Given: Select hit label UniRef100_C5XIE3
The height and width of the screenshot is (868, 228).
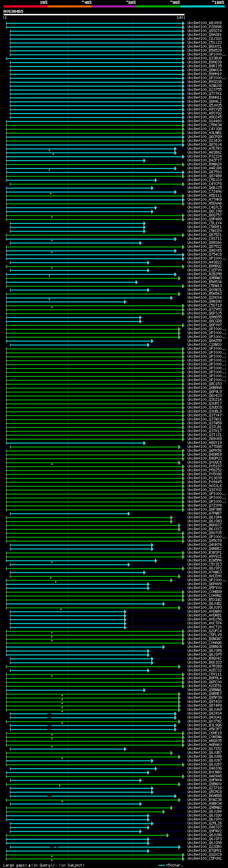Looking at the screenshot, I should (x=204, y=564).
